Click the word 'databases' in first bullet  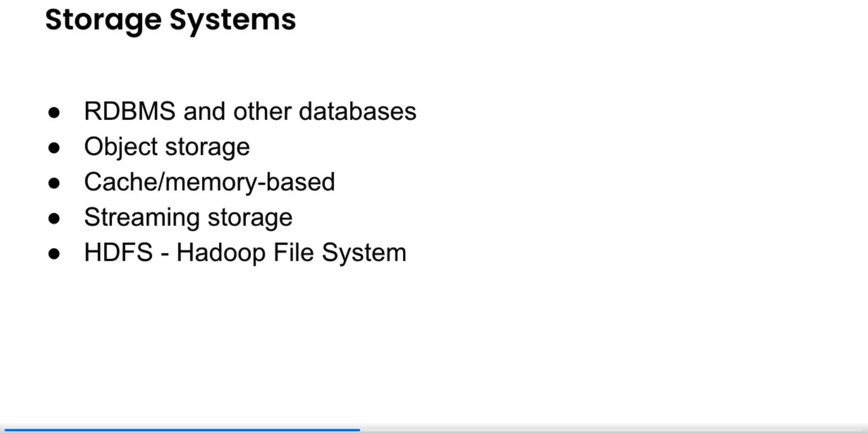pos(357,111)
